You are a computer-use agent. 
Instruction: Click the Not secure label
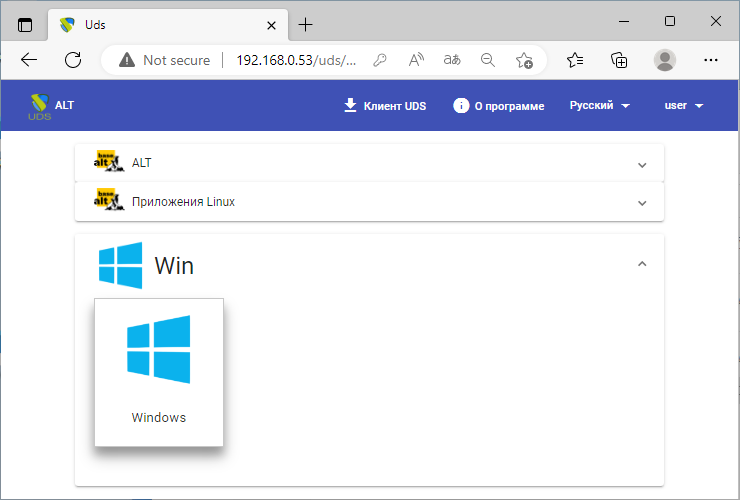[177, 60]
